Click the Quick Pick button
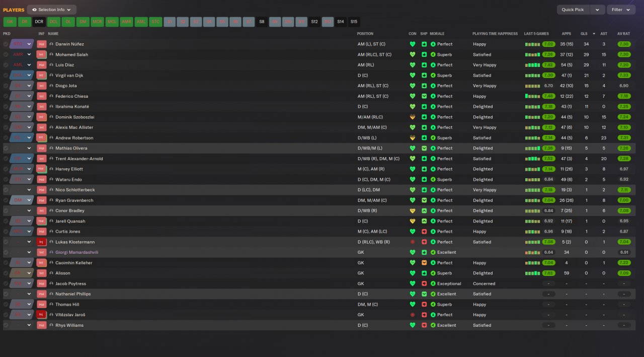 click(x=573, y=10)
